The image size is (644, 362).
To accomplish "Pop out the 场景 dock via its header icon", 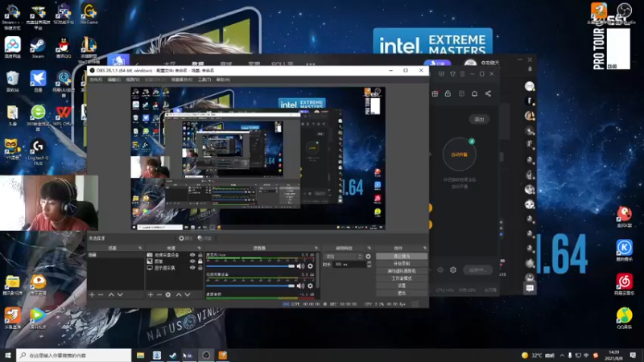I will pos(140,248).
